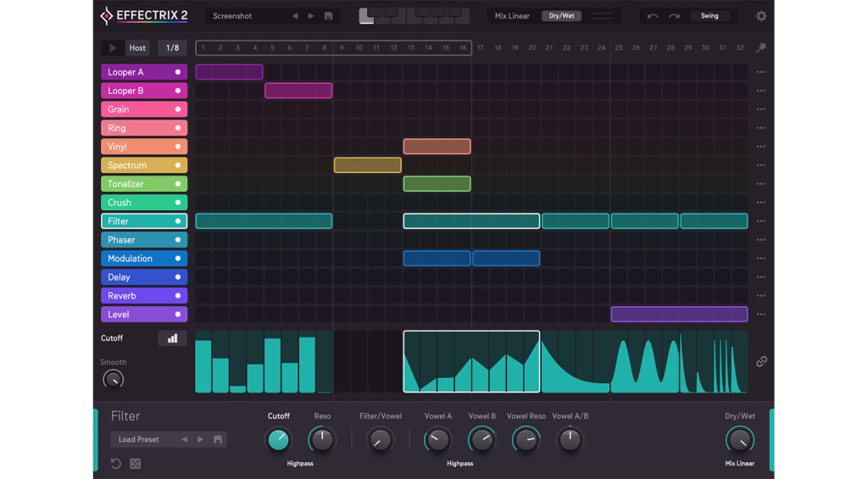The image size is (868, 479).
Task: Open the settings gear icon
Action: point(761,16)
